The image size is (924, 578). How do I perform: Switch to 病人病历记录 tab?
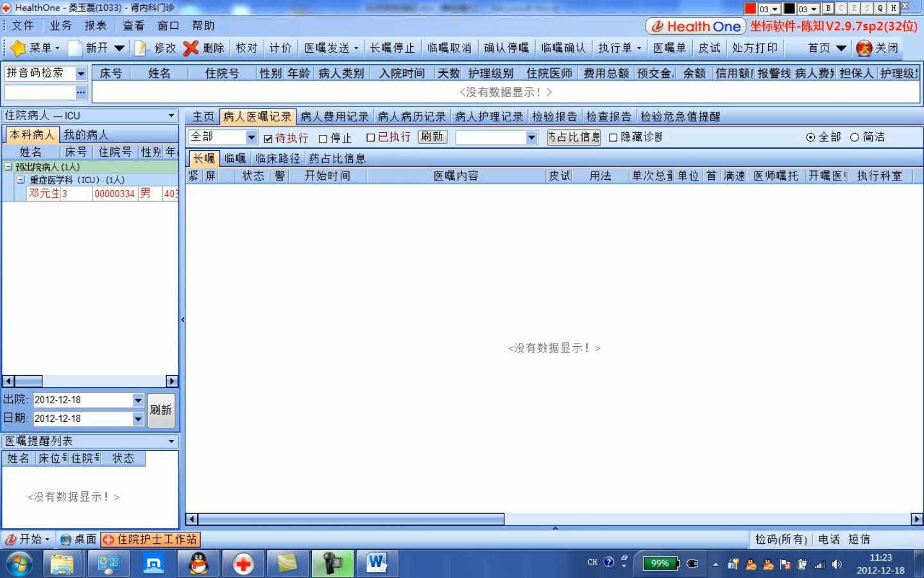pos(411,117)
